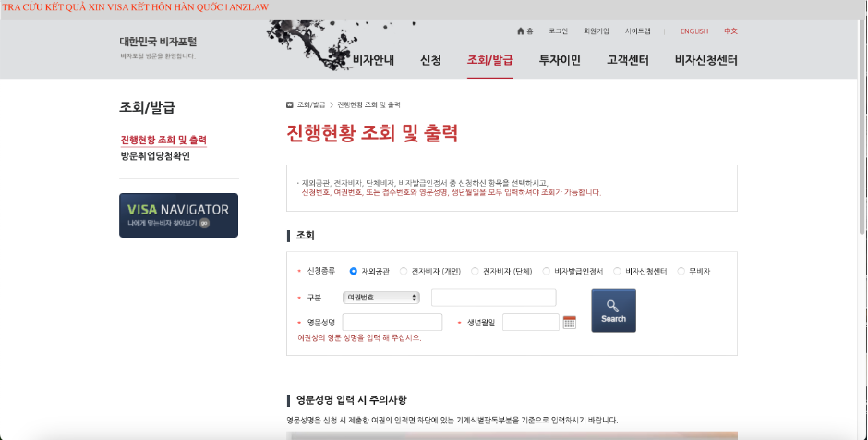Click the breadcrumb home icon
The image size is (868, 440).
[290, 104]
